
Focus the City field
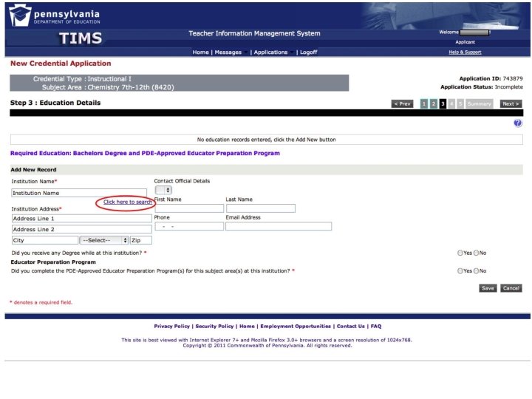45,240
